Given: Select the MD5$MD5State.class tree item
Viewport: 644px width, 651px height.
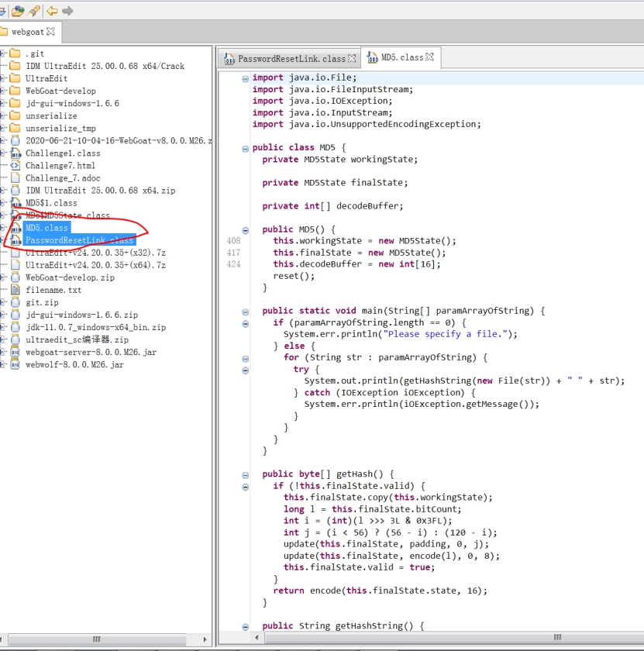Looking at the screenshot, I should tap(67, 215).
